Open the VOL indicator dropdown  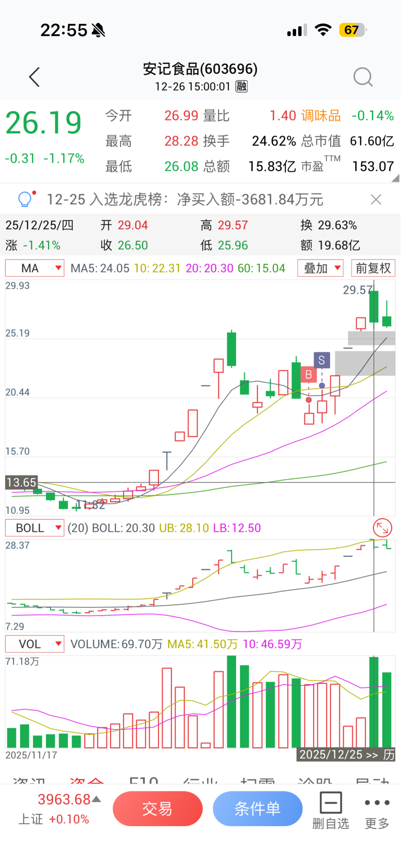tap(35, 644)
